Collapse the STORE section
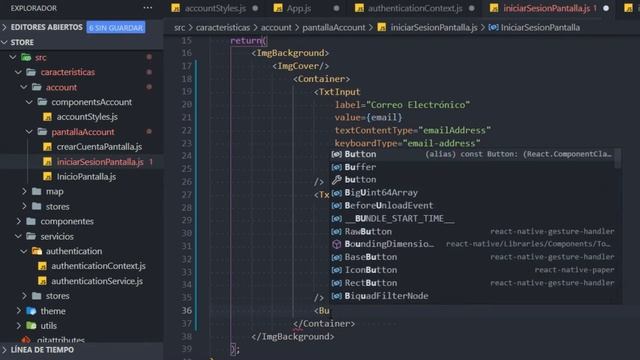This screenshot has height=360, width=640. coord(4,42)
